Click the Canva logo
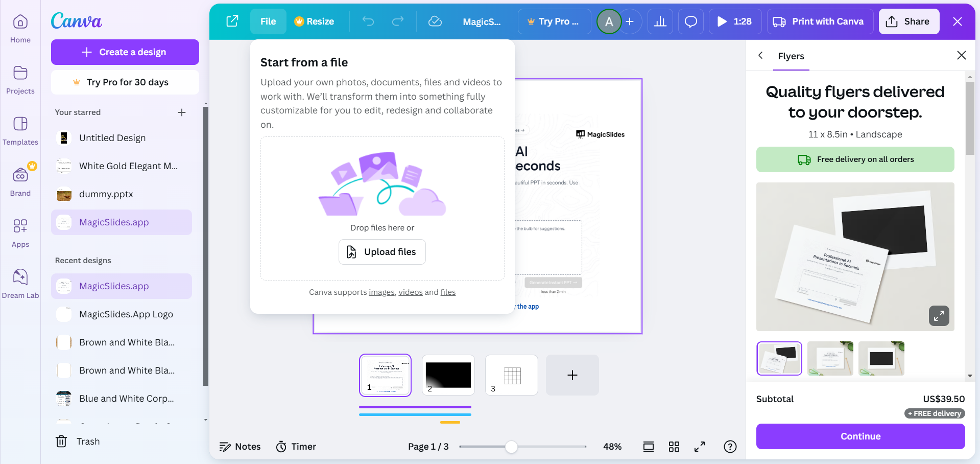This screenshot has width=980, height=464. pos(77,21)
